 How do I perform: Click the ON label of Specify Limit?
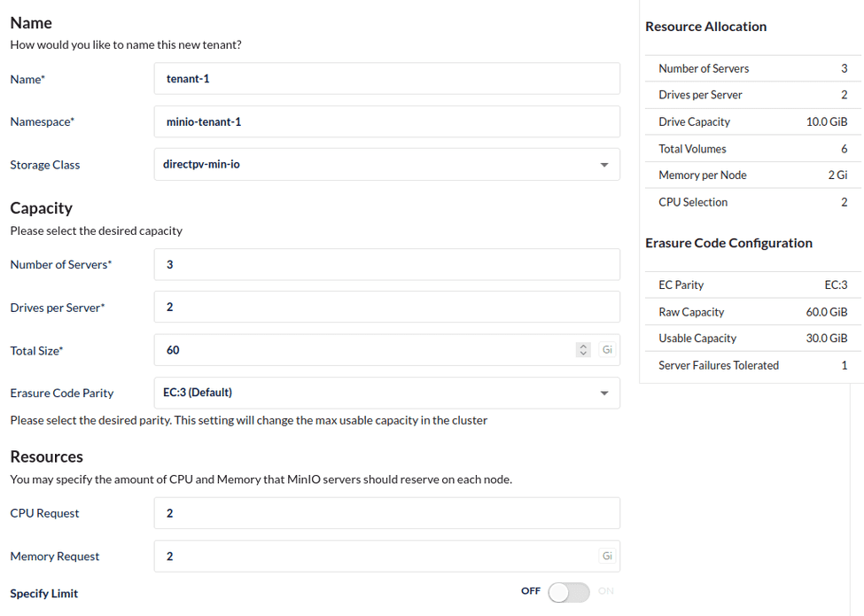606,591
